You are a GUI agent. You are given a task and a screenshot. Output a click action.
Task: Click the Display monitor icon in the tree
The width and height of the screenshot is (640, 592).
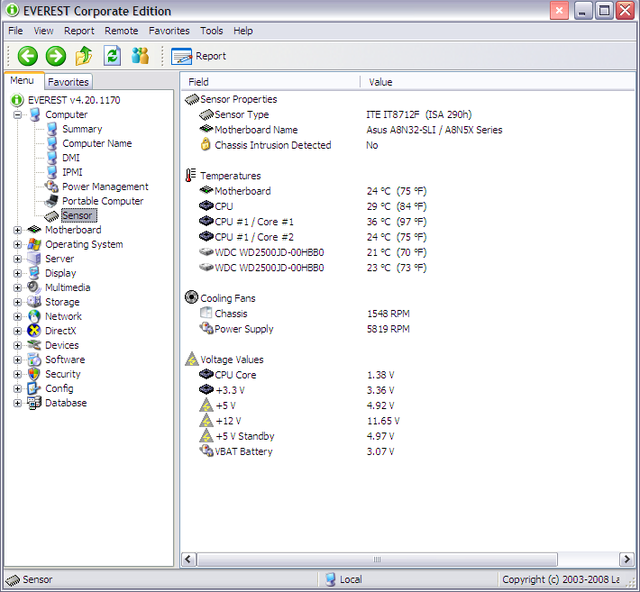tap(34, 273)
